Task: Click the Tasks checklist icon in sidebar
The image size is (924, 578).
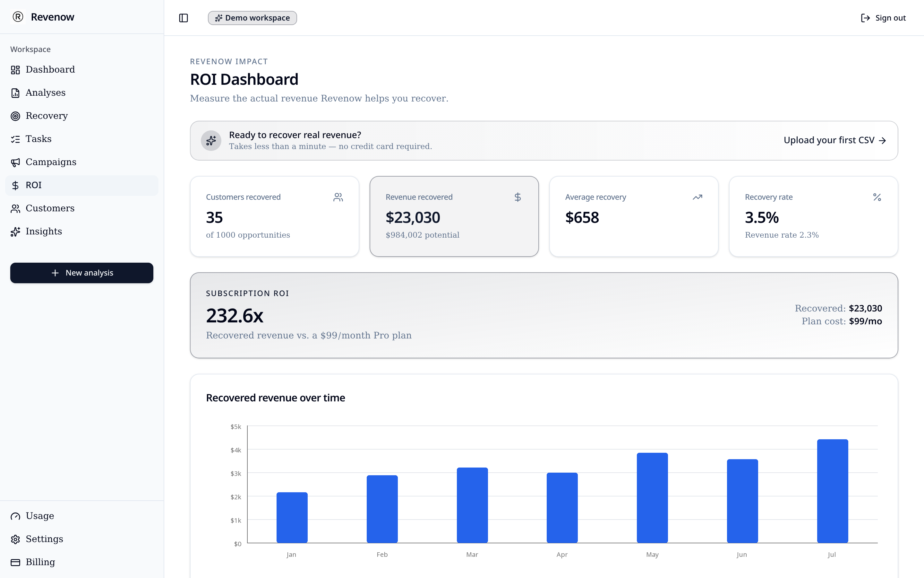Action: tap(15, 139)
